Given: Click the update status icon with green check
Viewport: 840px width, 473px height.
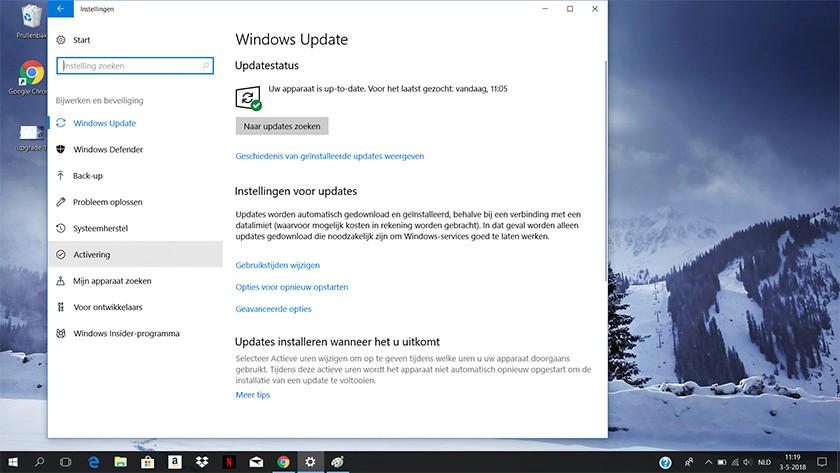Looking at the screenshot, I should click(248, 98).
